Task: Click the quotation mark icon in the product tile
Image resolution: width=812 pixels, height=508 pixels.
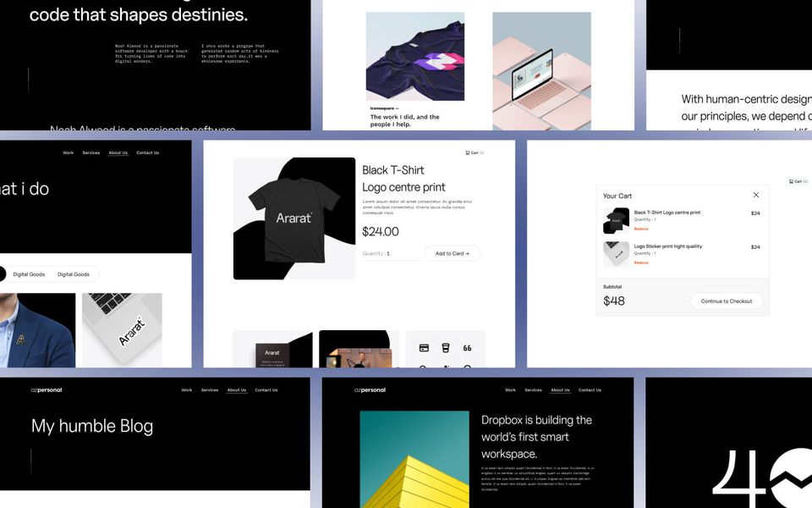Action: tap(467, 348)
